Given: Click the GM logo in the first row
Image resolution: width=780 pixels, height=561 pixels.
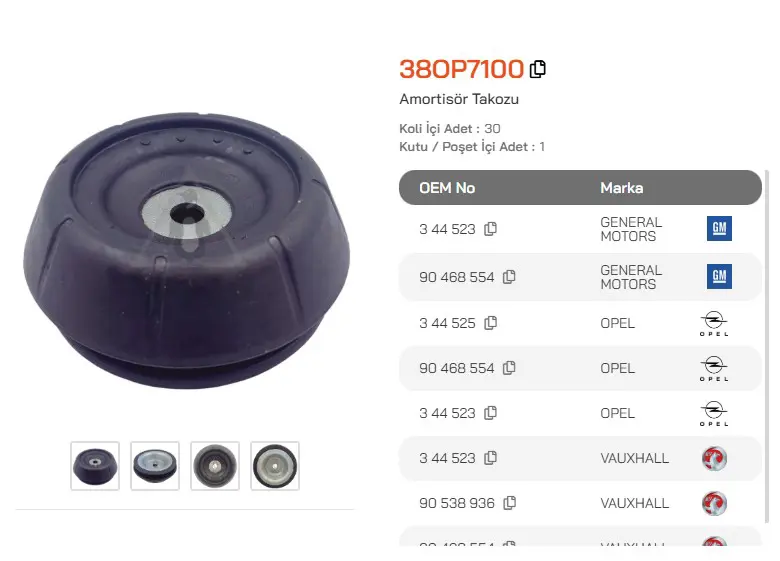Looking at the screenshot, I should (x=719, y=228).
